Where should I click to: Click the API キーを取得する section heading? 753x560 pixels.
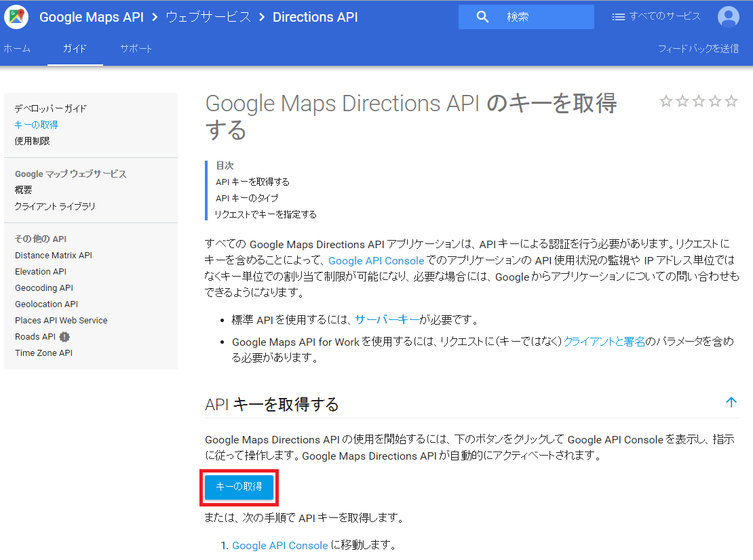(272, 405)
